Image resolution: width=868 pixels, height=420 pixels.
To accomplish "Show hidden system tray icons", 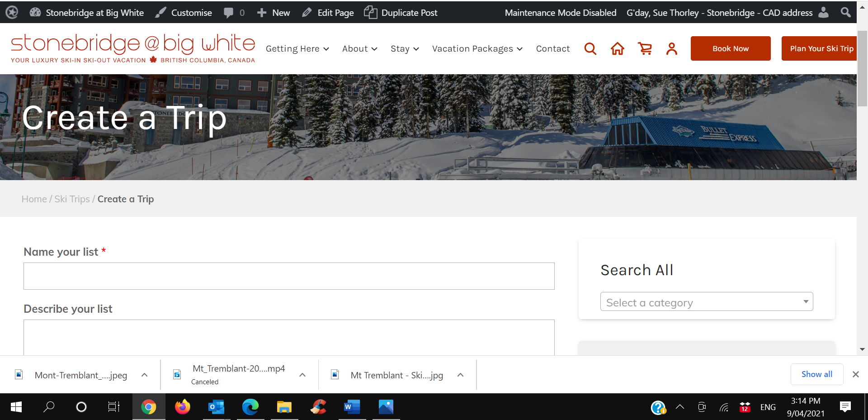I will click(680, 407).
